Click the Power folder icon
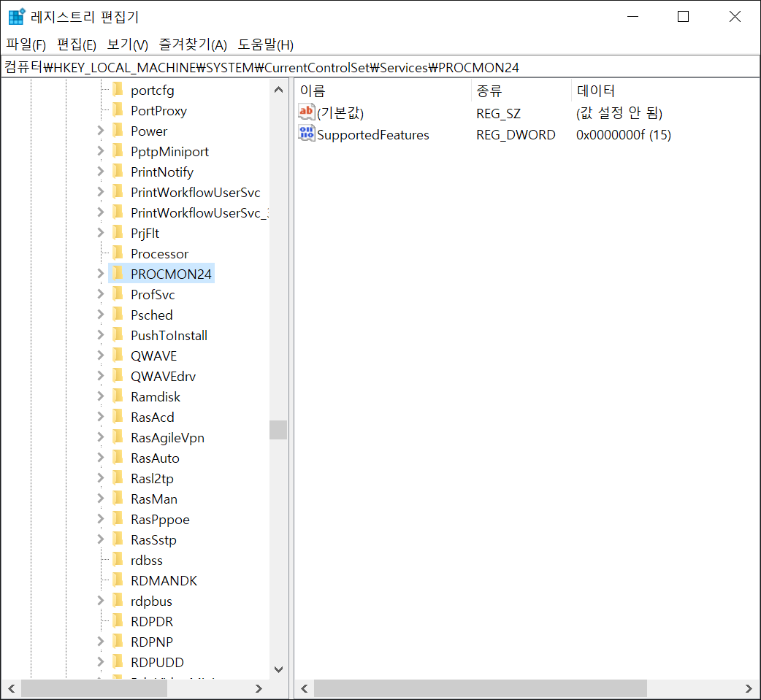761x700 pixels. click(x=118, y=131)
